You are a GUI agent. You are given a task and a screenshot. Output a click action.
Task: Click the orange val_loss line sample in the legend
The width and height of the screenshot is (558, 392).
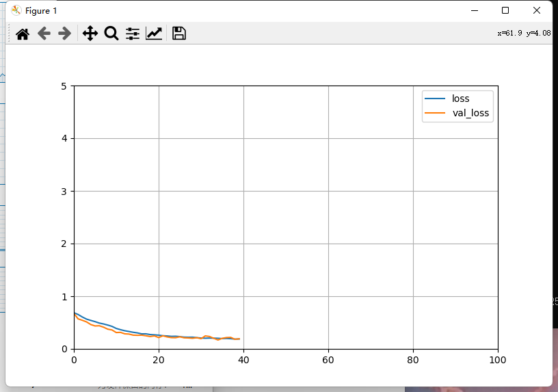tap(435, 113)
